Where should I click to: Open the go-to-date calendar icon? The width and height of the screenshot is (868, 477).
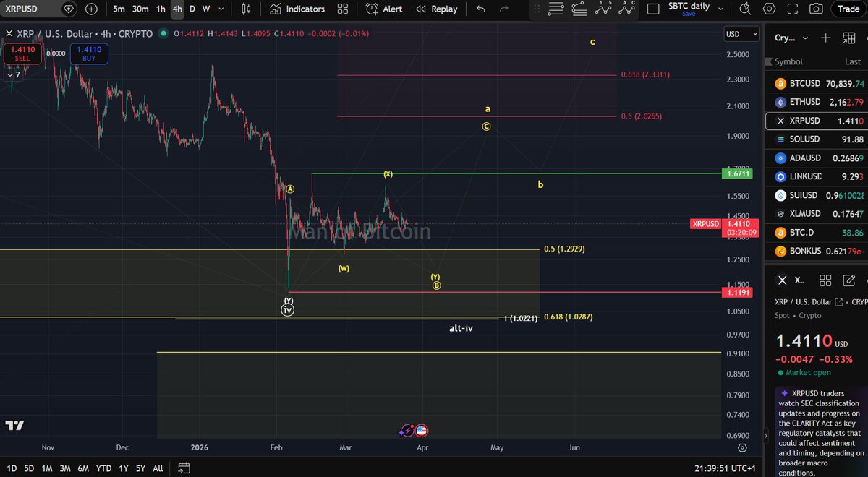pos(184,468)
